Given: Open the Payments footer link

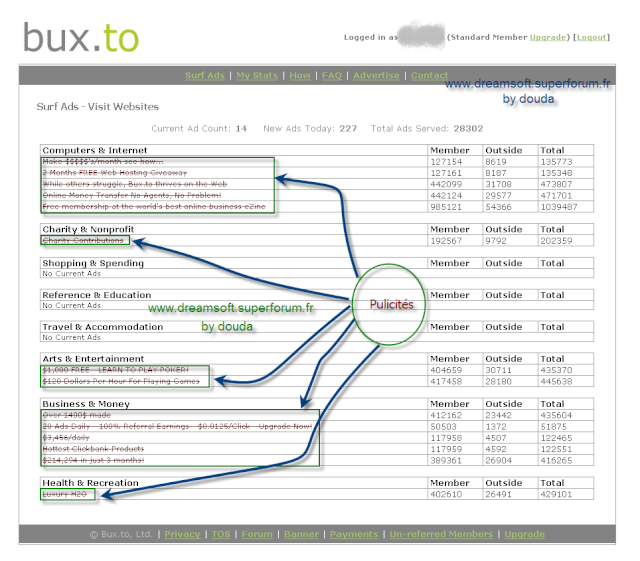Looking at the screenshot, I should pos(354,534).
